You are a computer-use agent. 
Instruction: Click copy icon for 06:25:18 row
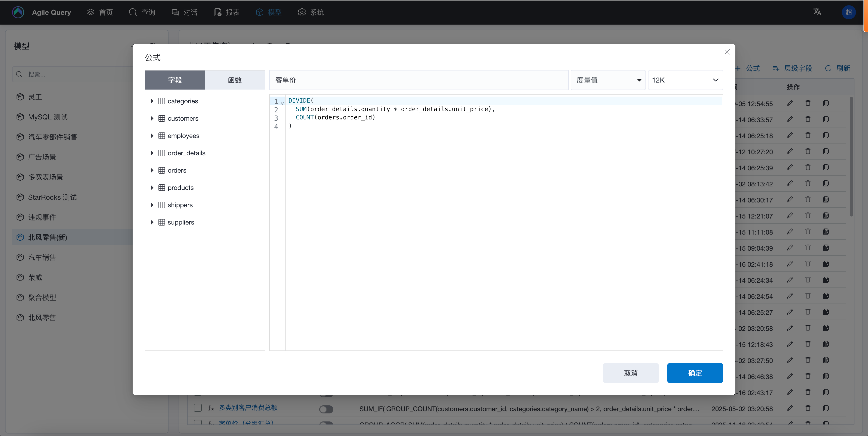826,135
